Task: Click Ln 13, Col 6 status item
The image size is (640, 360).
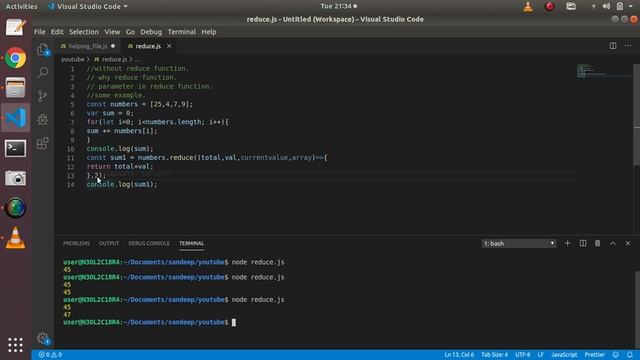Action: click(x=459, y=355)
